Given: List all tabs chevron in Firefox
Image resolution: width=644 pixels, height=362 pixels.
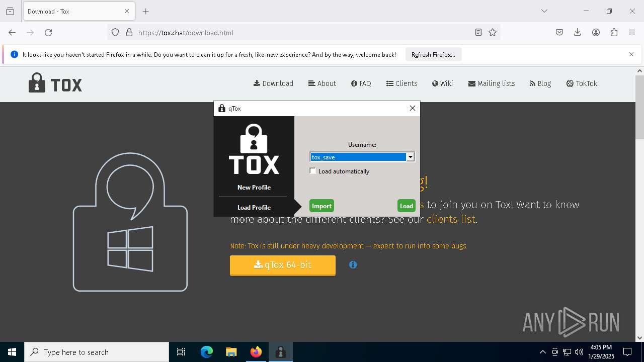Looking at the screenshot, I should pos(544,11).
